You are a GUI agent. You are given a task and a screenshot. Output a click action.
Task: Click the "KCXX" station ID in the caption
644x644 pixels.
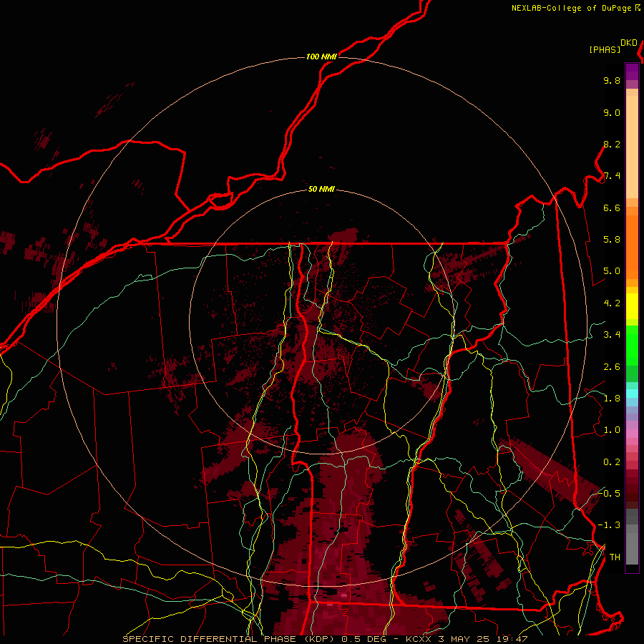(419, 639)
